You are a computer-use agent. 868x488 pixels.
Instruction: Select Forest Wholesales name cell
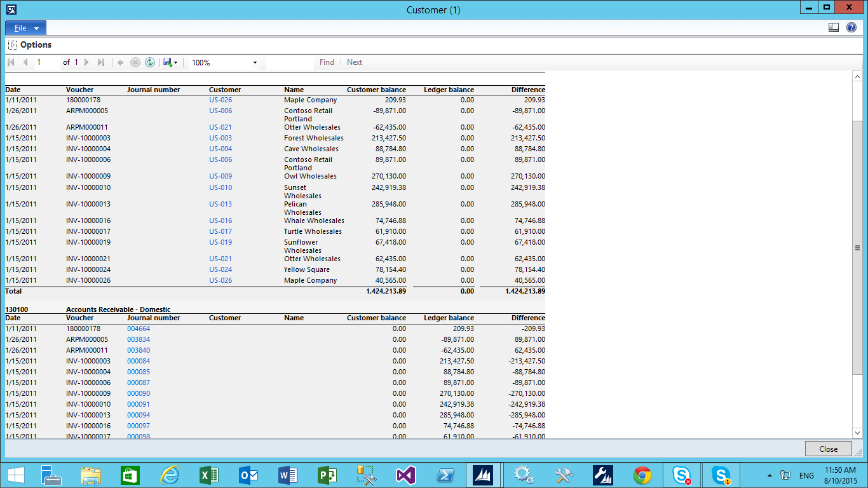point(314,138)
